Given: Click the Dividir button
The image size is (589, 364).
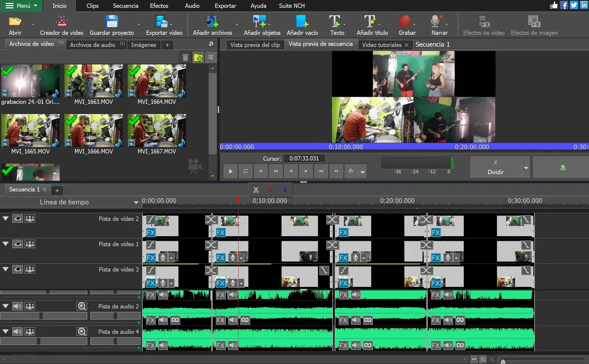Looking at the screenshot, I should [x=496, y=167].
